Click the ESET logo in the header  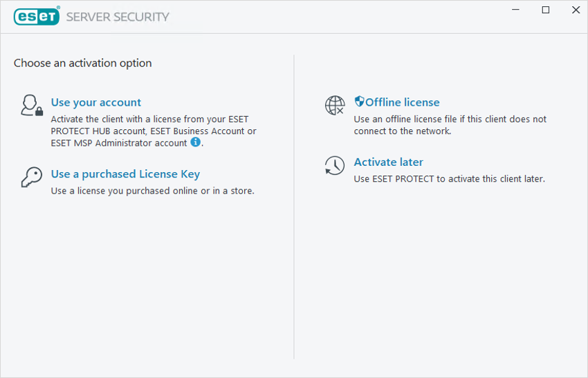click(37, 17)
